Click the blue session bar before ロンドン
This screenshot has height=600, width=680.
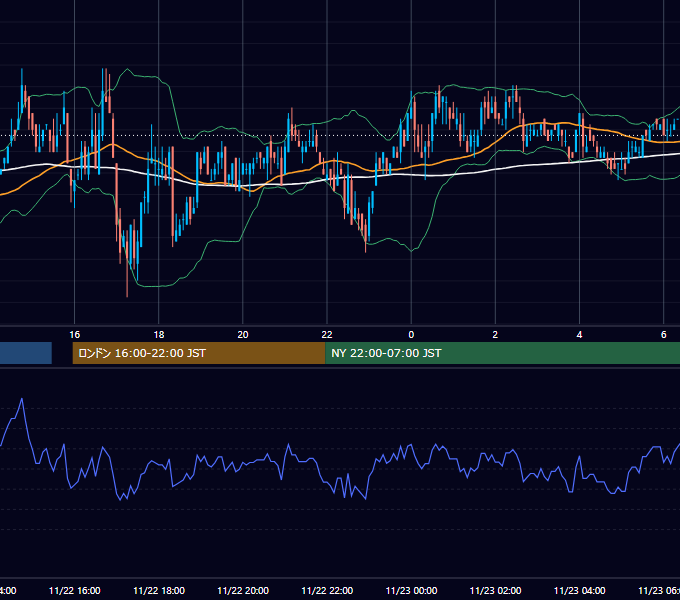coord(26,353)
